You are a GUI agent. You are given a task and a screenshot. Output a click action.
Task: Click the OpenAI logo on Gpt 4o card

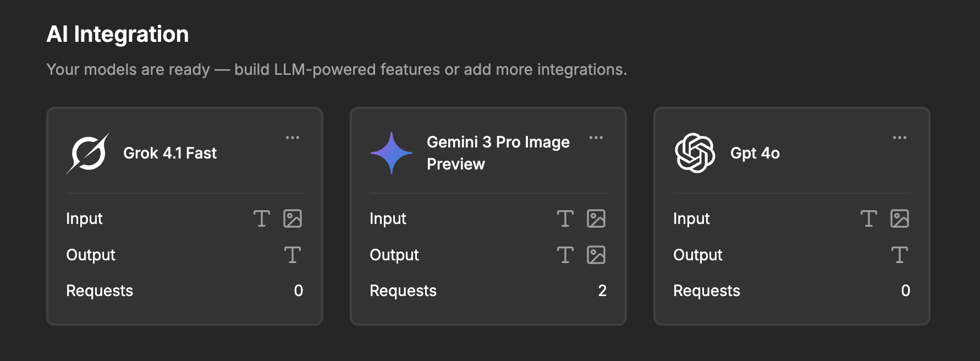695,153
